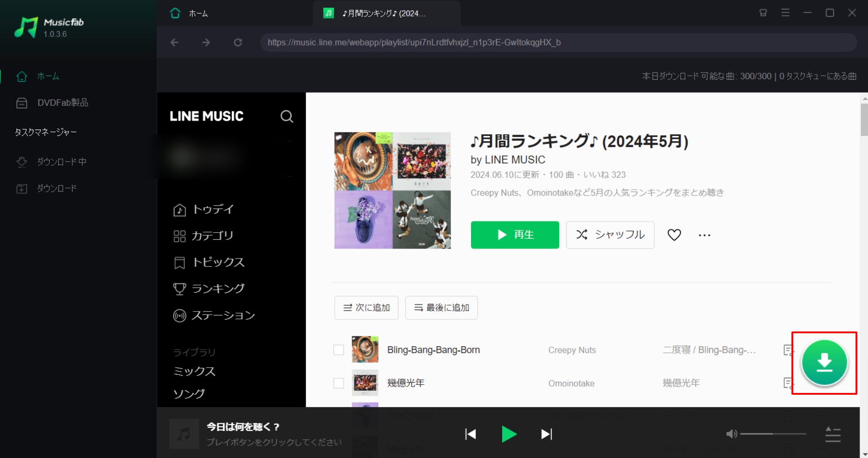This screenshot has height=458, width=868.
Task: Click by LINE MUSIC author link
Action: [508, 159]
